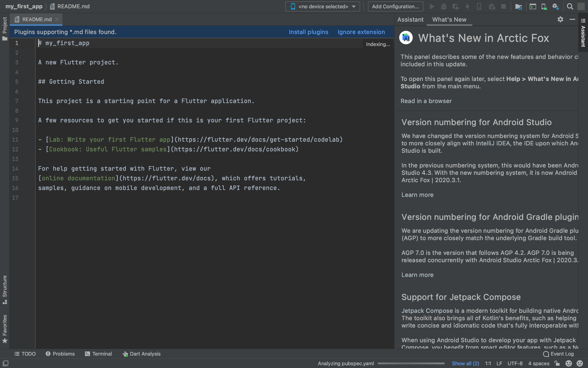Open the TODO tool window
Image resolution: width=588 pixels, height=368 pixels.
[x=25, y=354]
